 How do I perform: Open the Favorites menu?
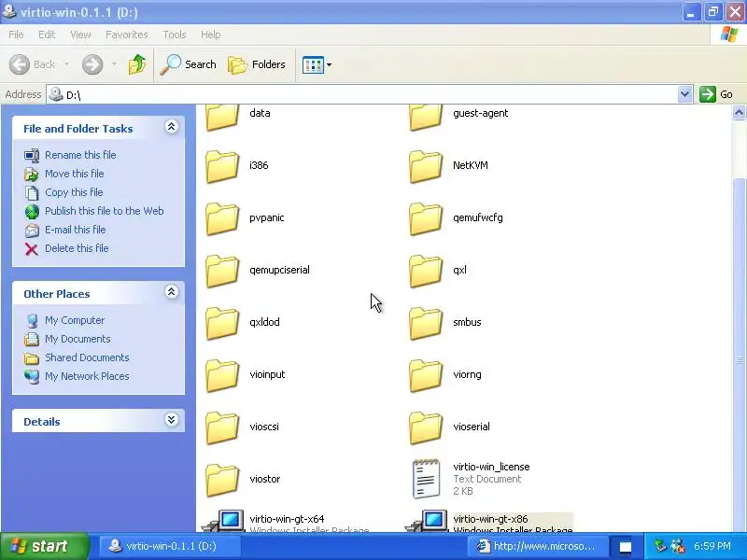(x=127, y=35)
